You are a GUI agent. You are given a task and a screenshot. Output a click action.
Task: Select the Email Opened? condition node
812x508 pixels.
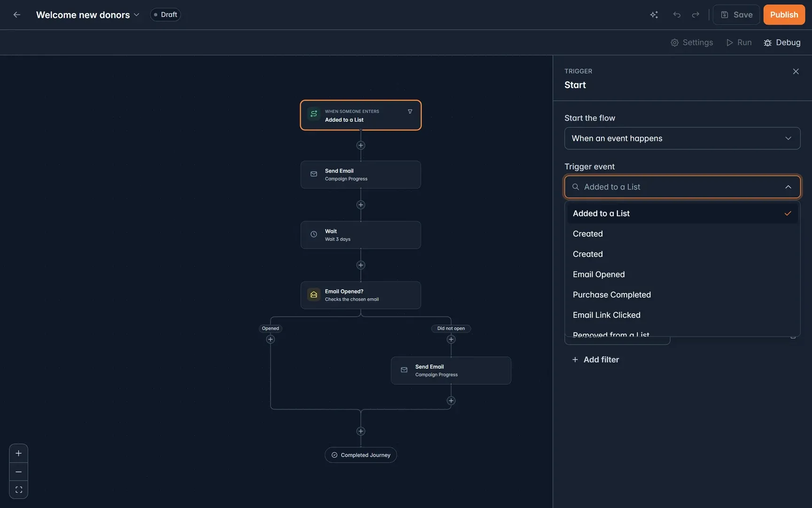[360, 295]
